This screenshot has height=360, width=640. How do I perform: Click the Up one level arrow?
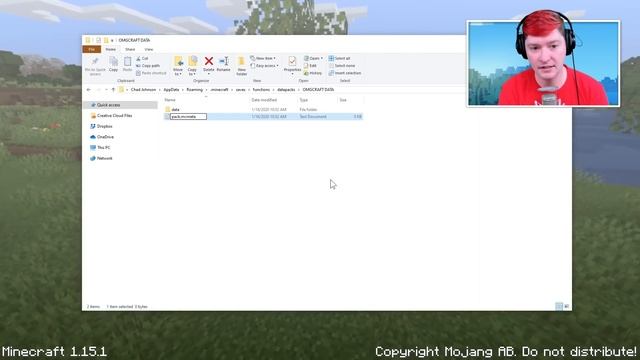point(113,89)
